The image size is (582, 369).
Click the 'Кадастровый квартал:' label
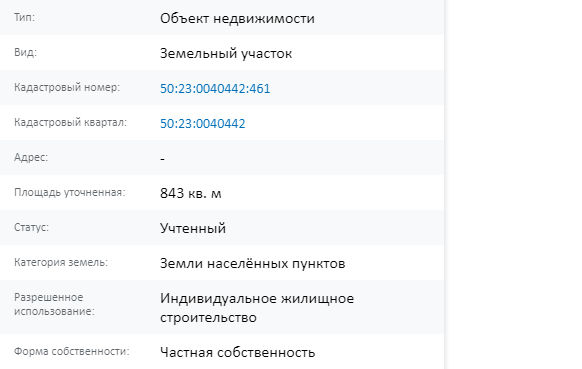tap(71, 122)
